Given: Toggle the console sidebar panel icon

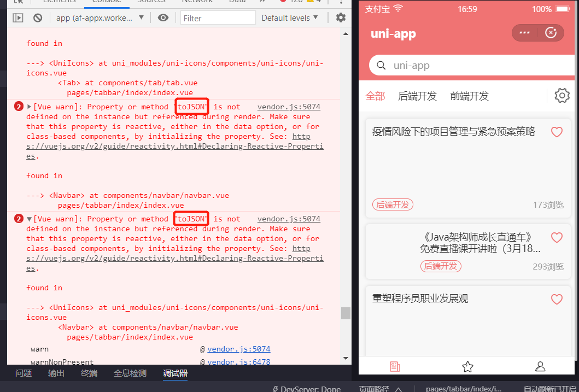Looking at the screenshot, I should point(17,17).
